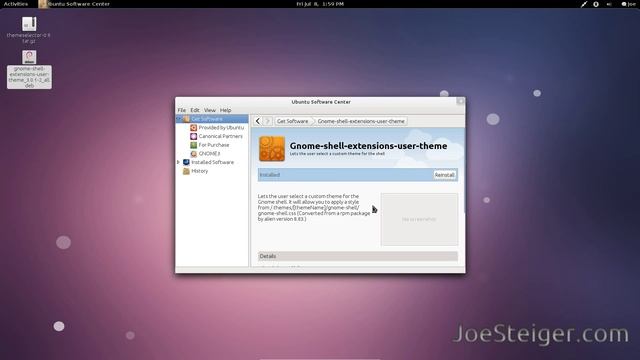Click the Canonical Partners icon
Image resolution: width=640 pixels, height=360 pixels.
tap(193, 136)
